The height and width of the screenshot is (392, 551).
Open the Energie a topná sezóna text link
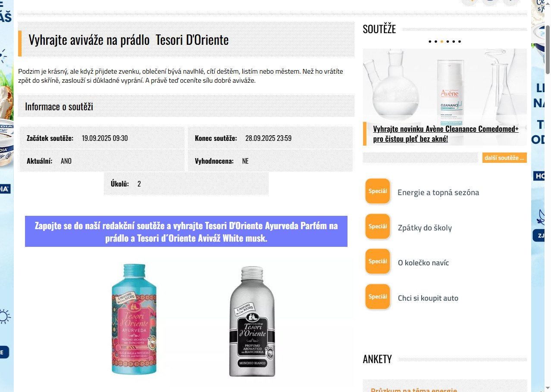click(438, 193)
